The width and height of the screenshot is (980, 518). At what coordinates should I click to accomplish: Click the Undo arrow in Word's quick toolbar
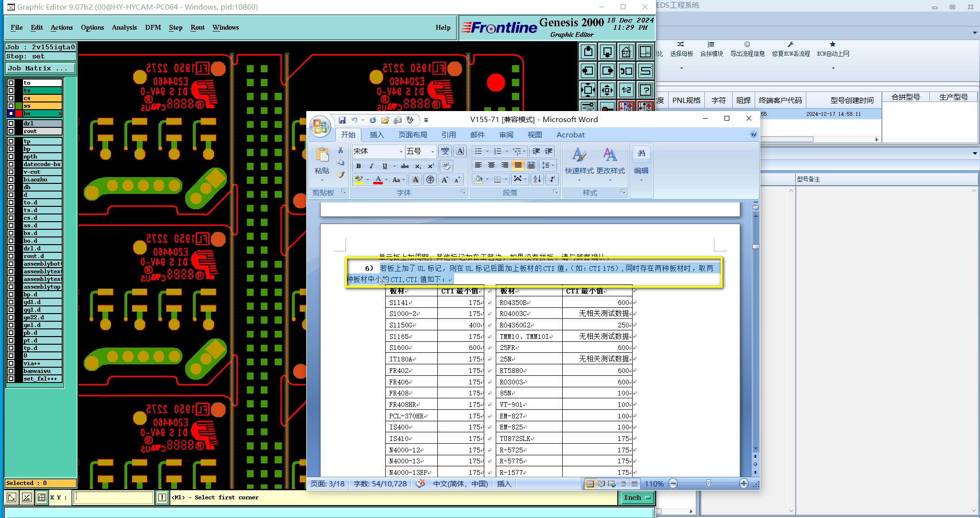355,120
